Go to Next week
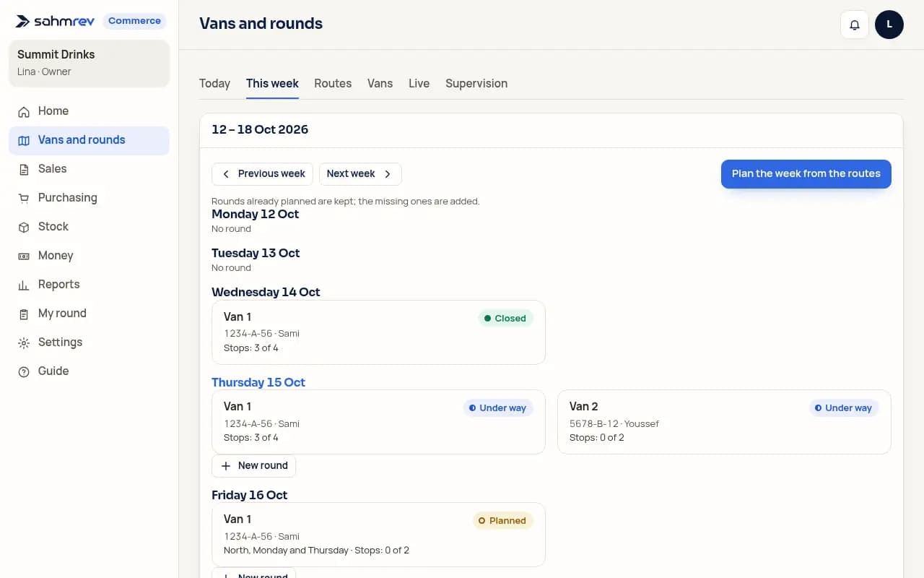This screenshot has width=924, height=578. point(360,174)
